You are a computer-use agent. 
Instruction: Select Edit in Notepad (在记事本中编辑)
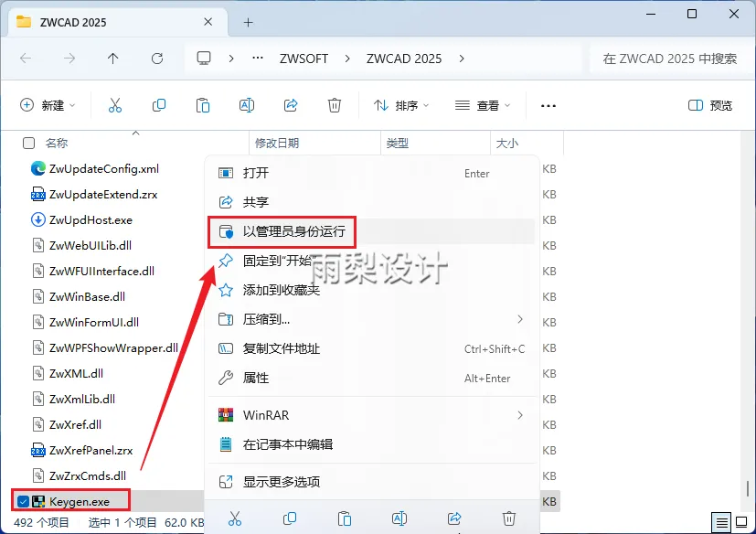[372, 444]
